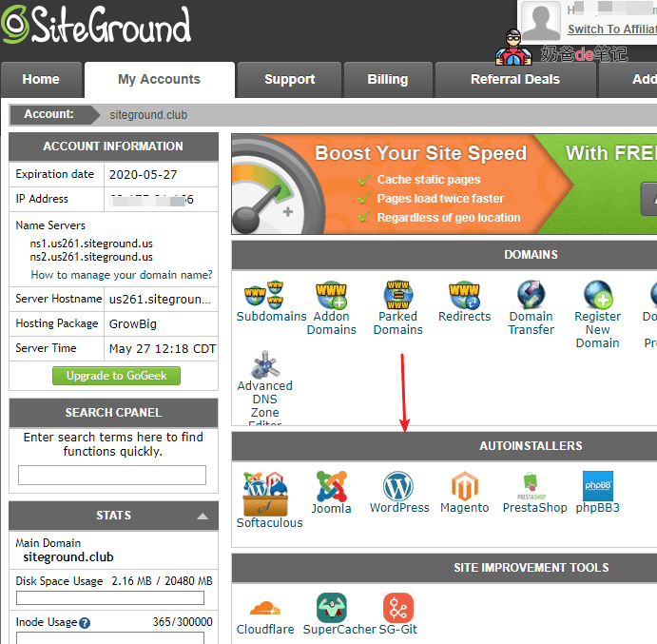Open the SG-Git tool icon
This screenshot has height=644, width=657.
pyautogui.click(x=398, y=608)
